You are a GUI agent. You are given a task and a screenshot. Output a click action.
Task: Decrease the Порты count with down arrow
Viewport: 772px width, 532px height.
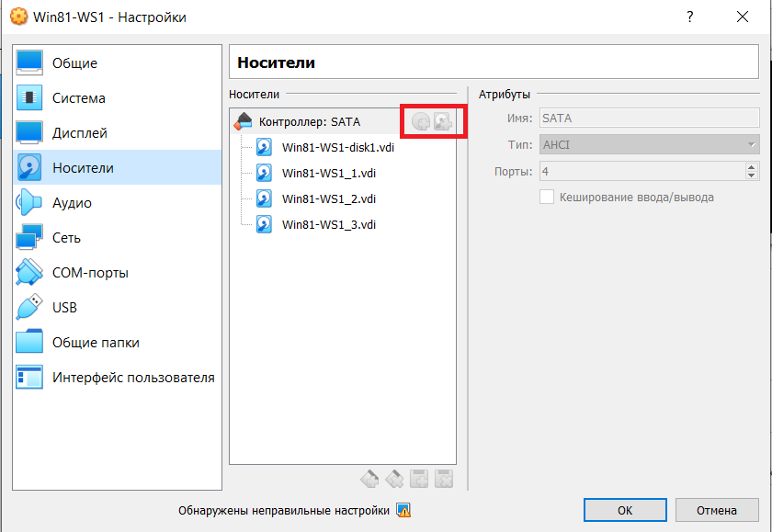click(752, 175)
